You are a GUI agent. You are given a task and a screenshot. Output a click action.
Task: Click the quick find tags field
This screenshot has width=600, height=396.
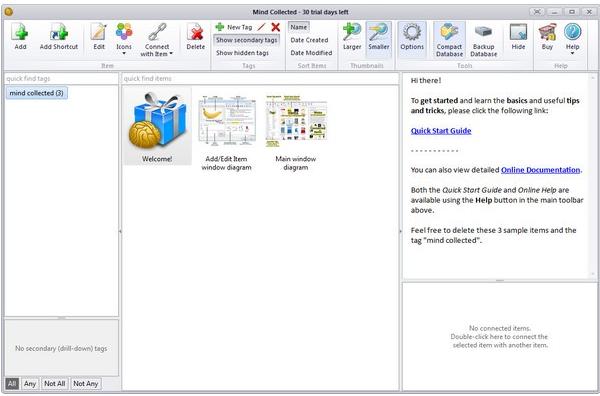coord(61,78)
